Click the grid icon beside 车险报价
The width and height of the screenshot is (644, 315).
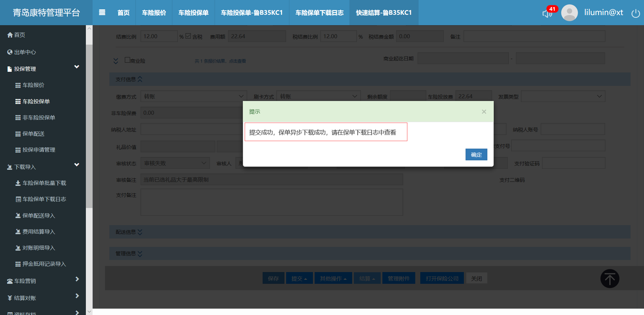tap(18, 85)
